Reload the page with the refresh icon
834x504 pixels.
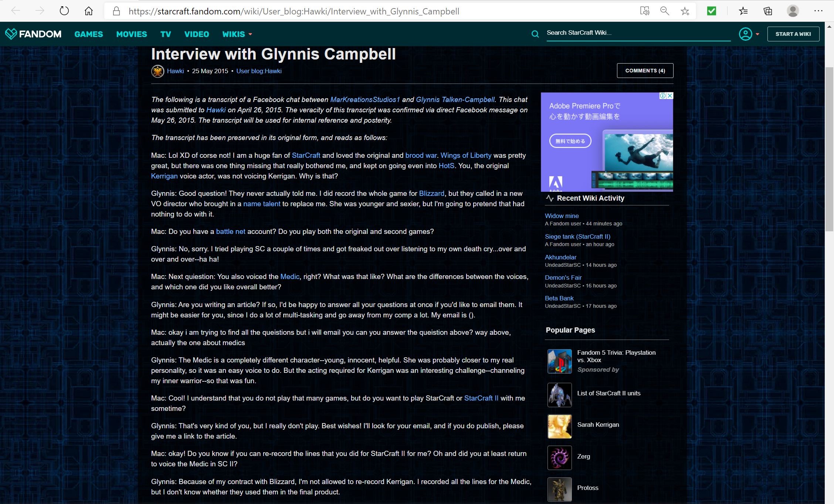(64, 11)
